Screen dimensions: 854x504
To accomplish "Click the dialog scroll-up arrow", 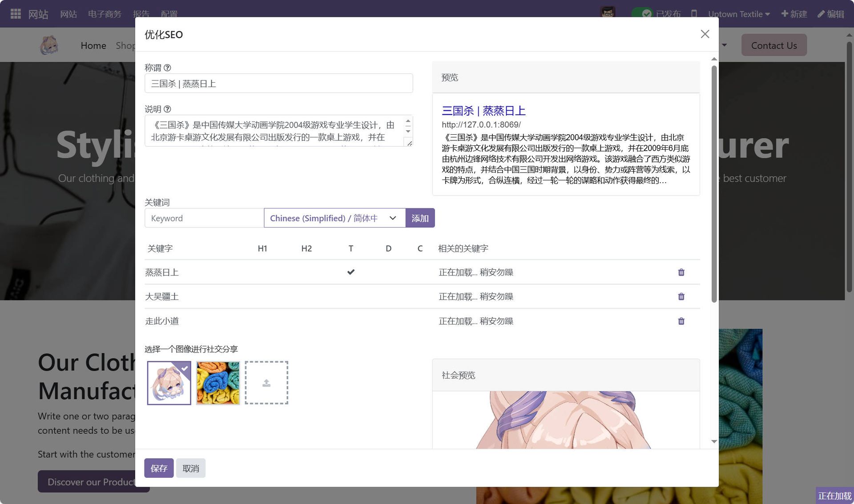I will point(714,59).
